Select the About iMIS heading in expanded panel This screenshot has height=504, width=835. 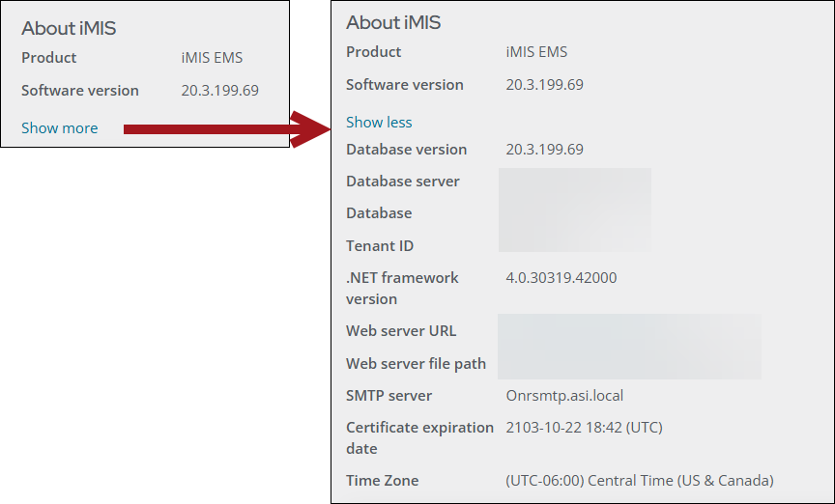[393, 22]
